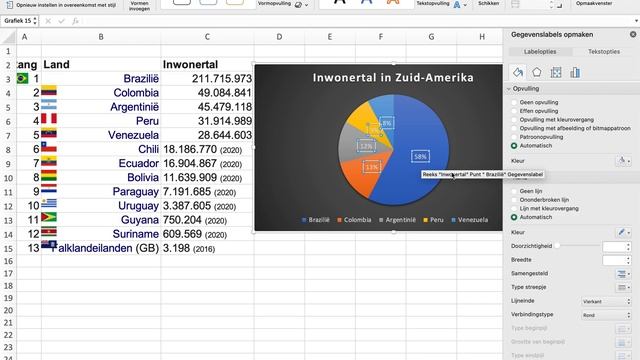Select Opvulling met afbeelding of bitmappatroon

514,129
